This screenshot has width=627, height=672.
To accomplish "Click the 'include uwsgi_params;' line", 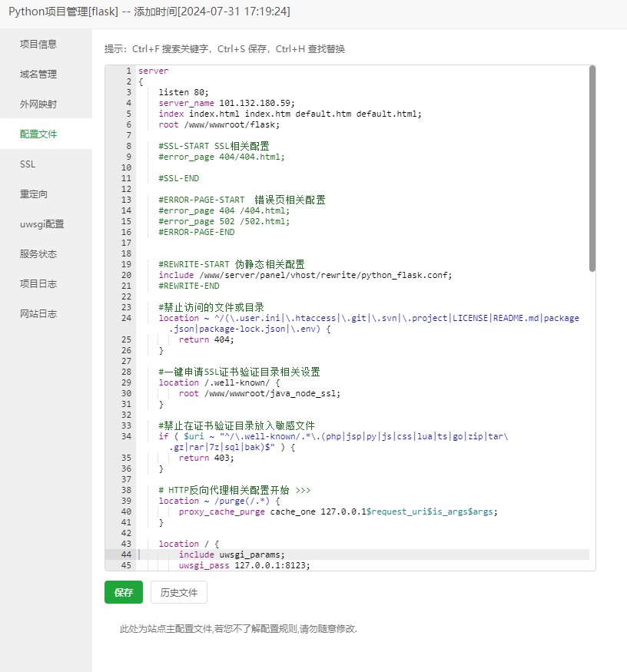I will pos(231,554).
